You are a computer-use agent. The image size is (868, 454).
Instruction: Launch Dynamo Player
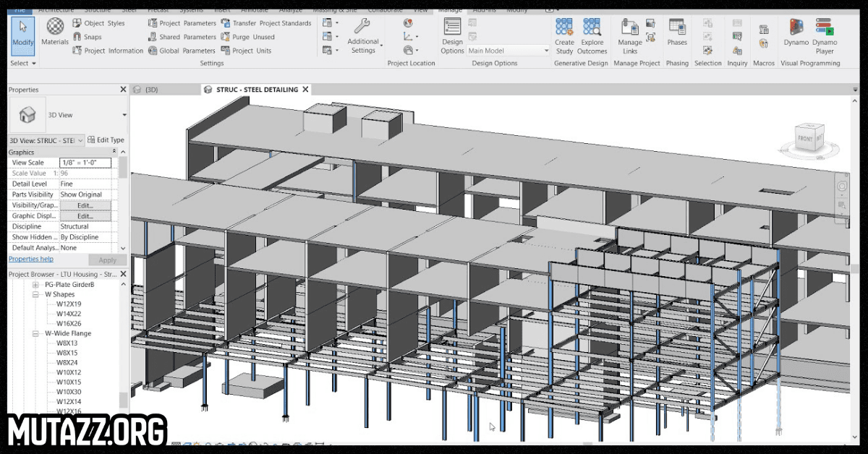pyautogui.click(x=825, y=34)
